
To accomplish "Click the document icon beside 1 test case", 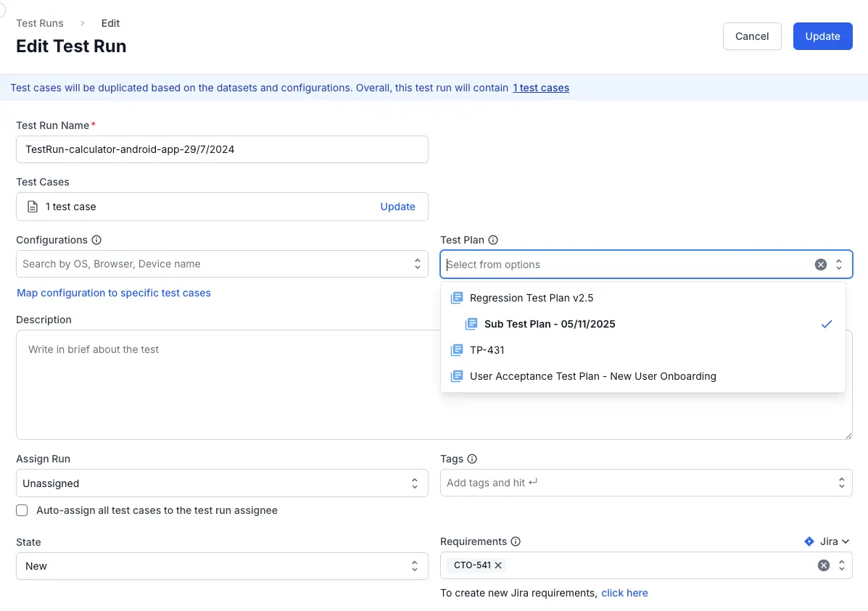I will 32,206.
